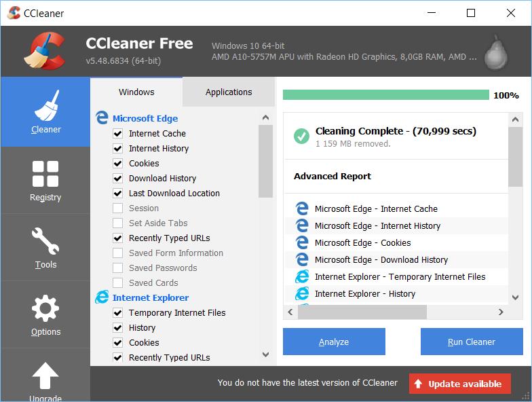Click the Analyze button

coord(334,342)
